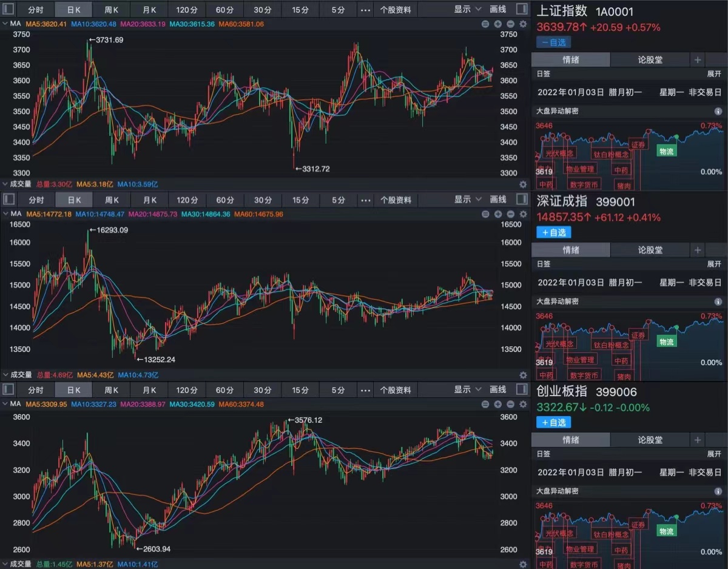The image size is (728, 569).
Task: Collapse 成交量 volume panel under ChiNext chart
Action: point(5,564)
